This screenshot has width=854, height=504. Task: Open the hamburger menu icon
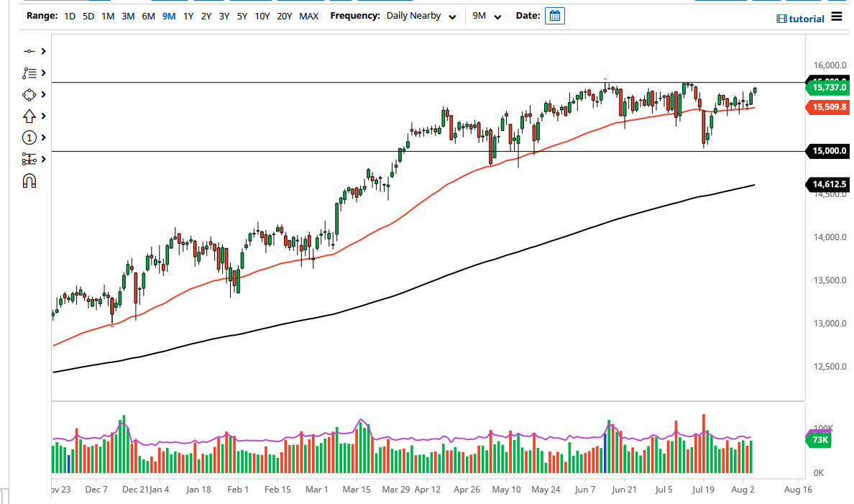[x=835, y=17]
